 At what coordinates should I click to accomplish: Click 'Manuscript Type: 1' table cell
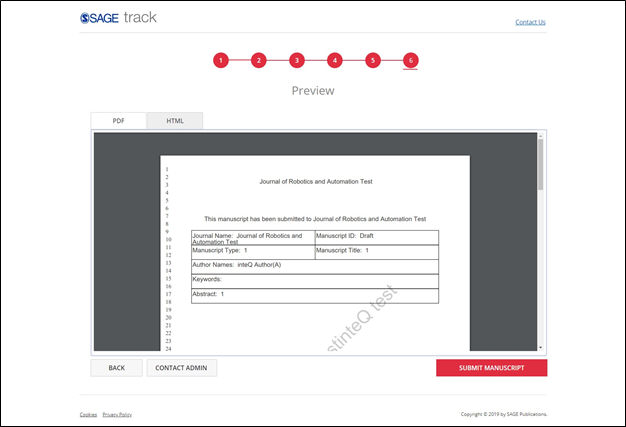pos(253,252)
